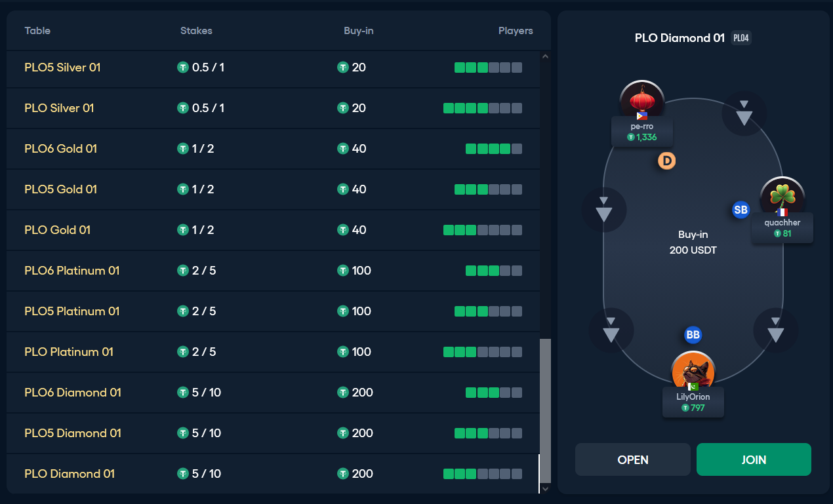Select LilyOrion's cat avatar
The image size is (833, 504).
[x=693, y=371]
